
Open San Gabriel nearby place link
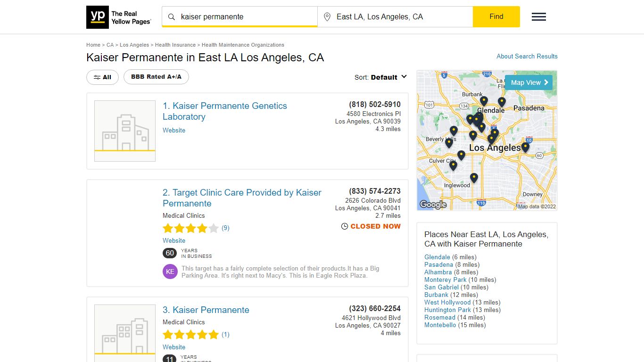coord(441,287)
